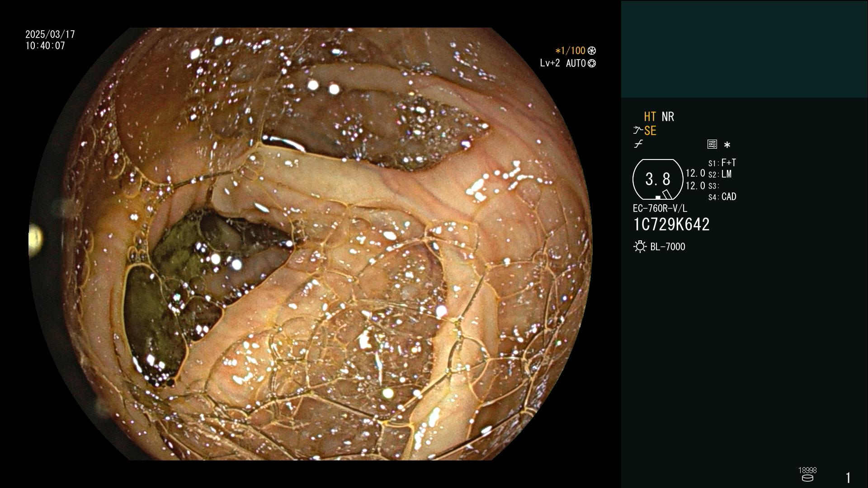Click the S1: F+T switch assignment

pos(722,163)
